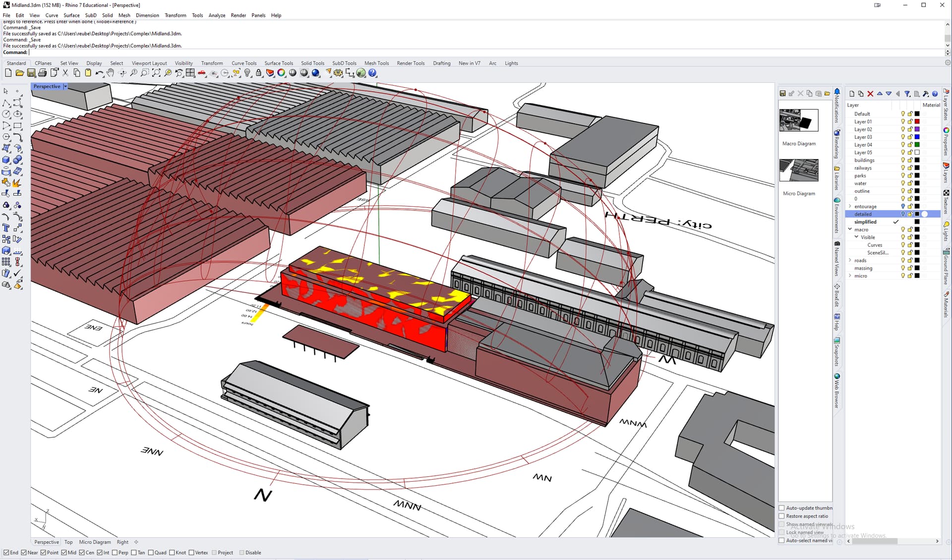Open the Analyze menu
952x560 pixels.
[217, 15]
